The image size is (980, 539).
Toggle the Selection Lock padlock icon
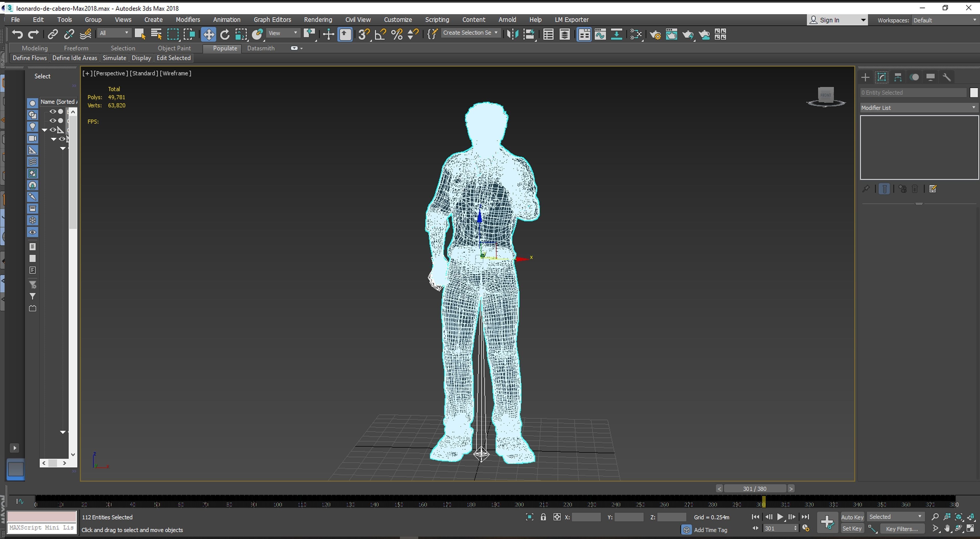click(543, 517)
